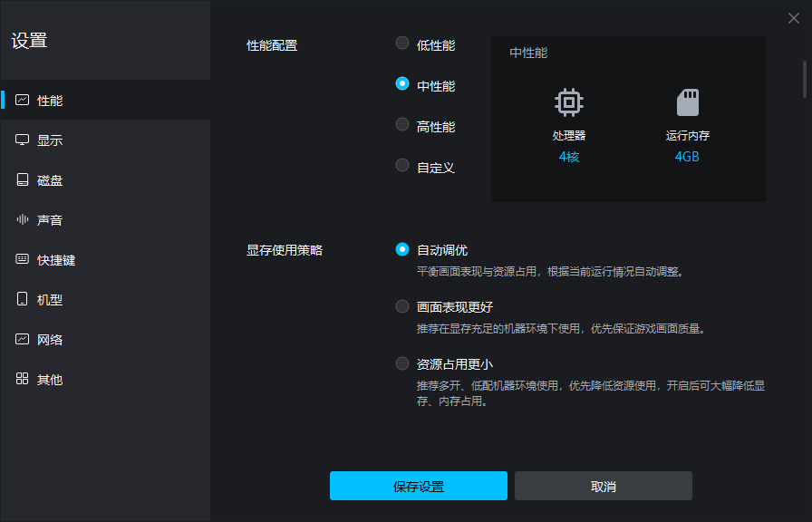Screen dimensions: 812x522
Task: Click the 保存设置 button
Action: point(419,486)
